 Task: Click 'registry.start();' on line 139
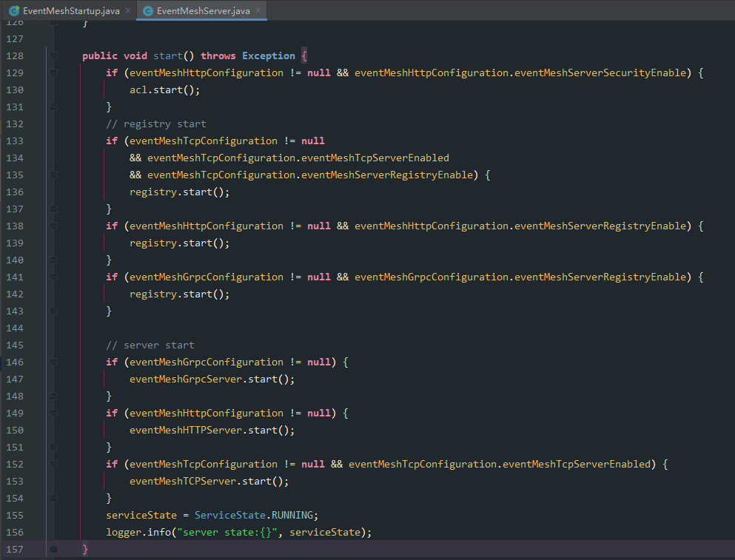[180, 243]
